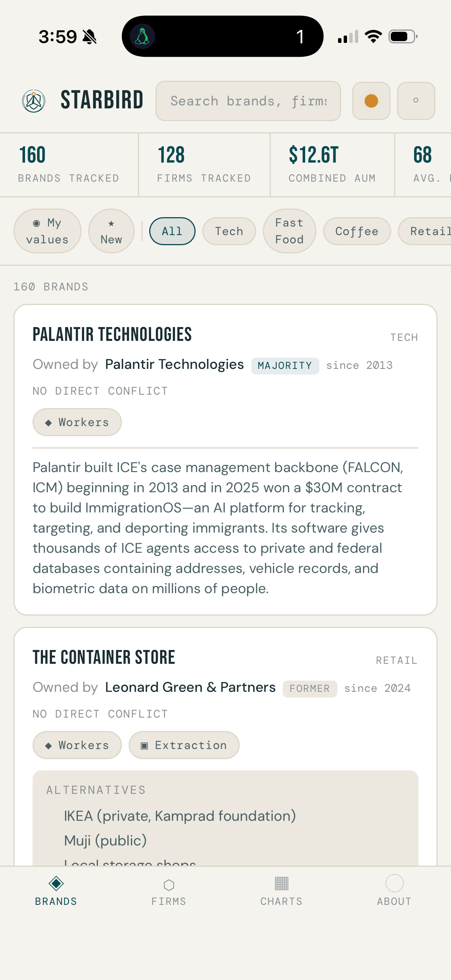Open Leonard Green & Partners owner link
The width and height of the screenshot is (451, 980).
(x=190, y=687)
